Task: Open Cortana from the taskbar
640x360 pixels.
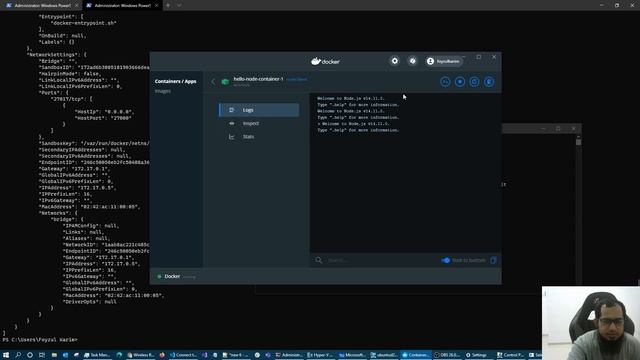Action: [x=30, y=355]
